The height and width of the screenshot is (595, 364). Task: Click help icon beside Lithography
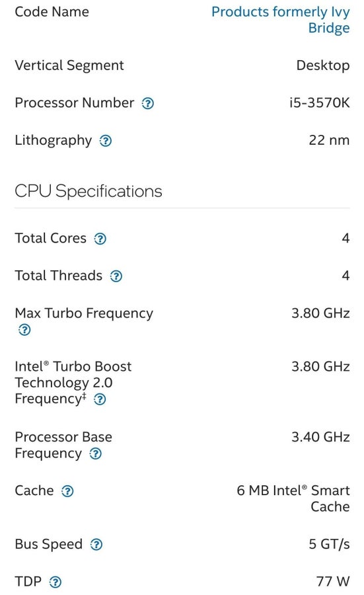click(x=106, y=141)
